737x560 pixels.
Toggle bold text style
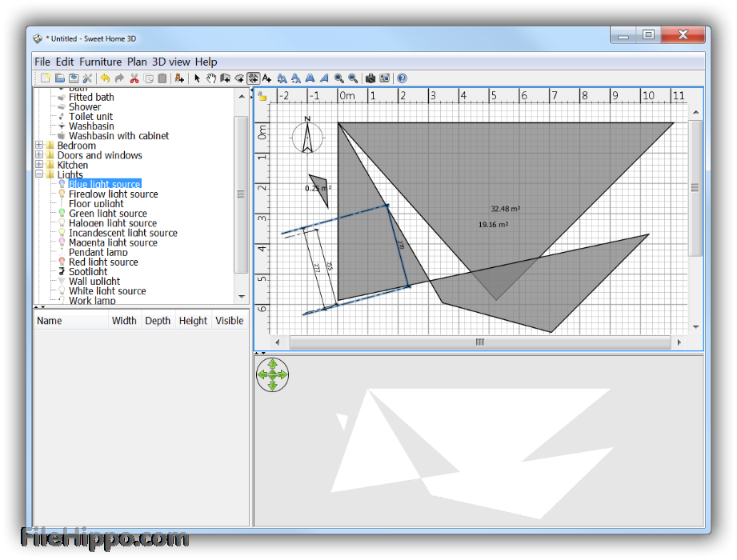point(310,78)
